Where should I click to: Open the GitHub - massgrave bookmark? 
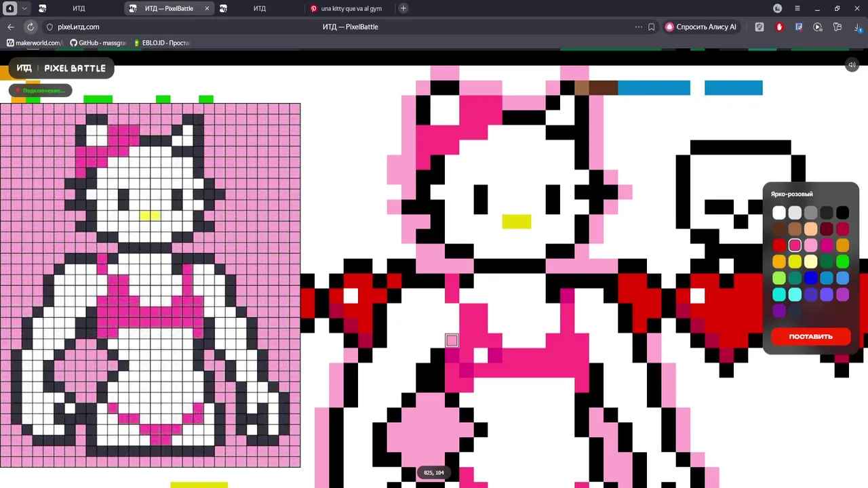click(98, 43)
